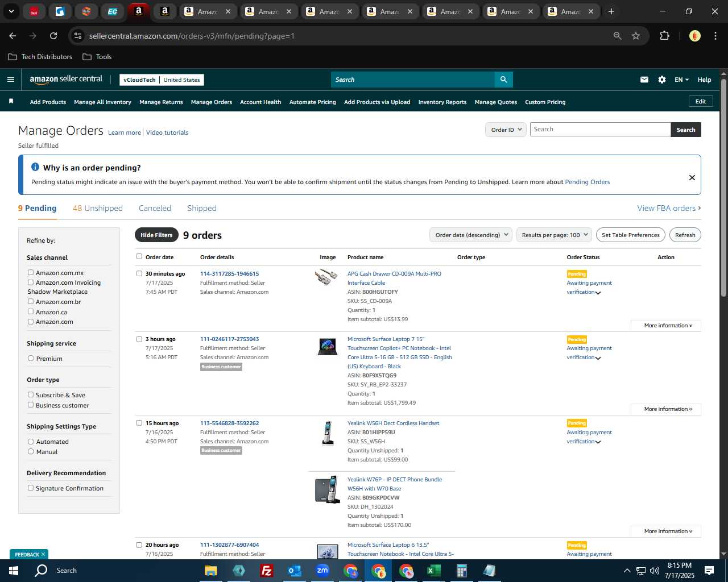Switch to the 48 Unshipped tab
Viewport: 728px width, 582px height.
tap(98, 208)
